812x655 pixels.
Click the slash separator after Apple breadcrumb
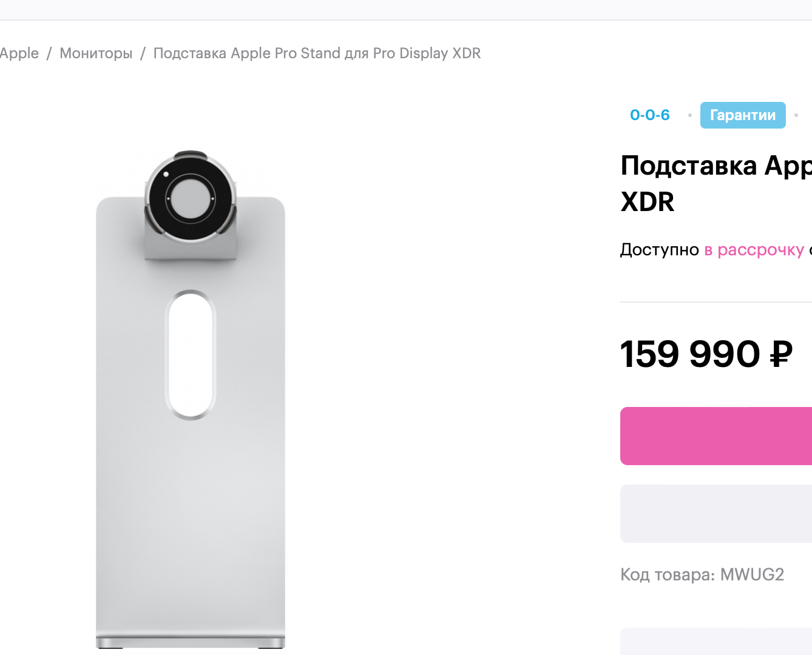pyautogui.click(x=49, y=53)
